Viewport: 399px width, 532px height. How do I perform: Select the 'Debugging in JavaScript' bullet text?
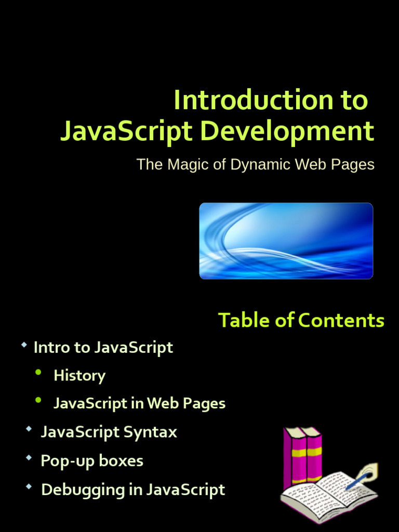point(133,490)
